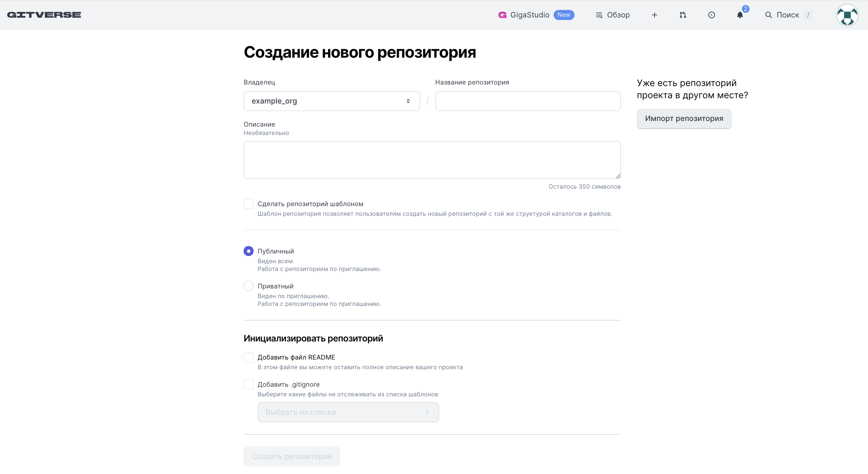Tick the "Добавить .gitignore" checkbox

point(248,385)
